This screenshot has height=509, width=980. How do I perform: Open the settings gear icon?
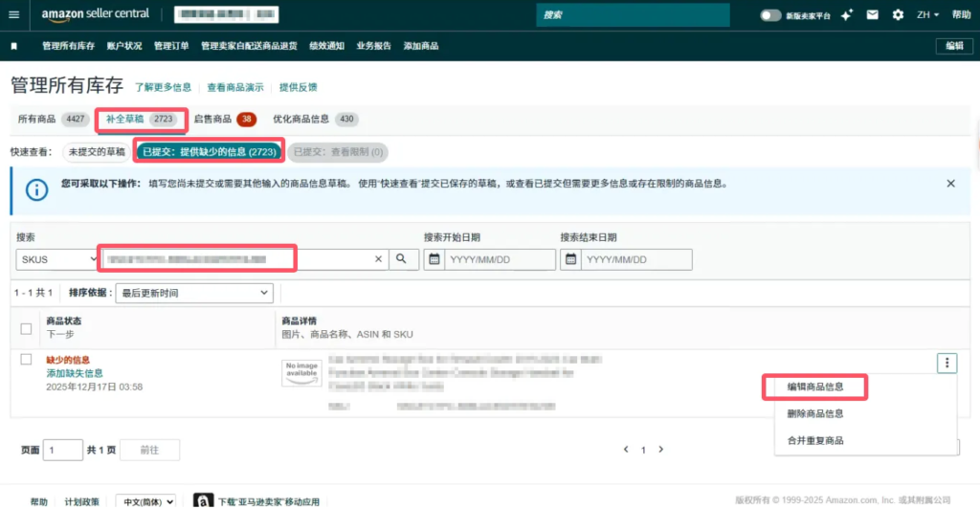coord(897,15)
